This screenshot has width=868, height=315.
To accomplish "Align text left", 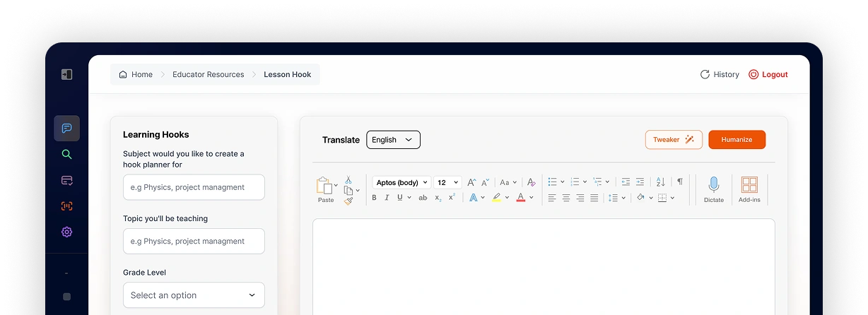I will 552,198.
